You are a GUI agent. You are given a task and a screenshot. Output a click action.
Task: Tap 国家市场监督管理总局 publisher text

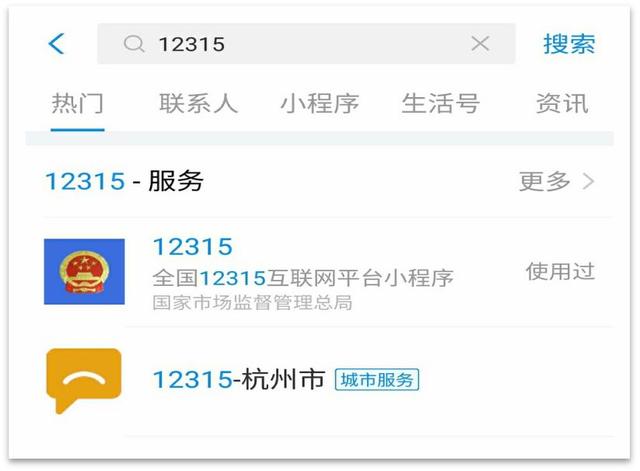pyautogui.click(x=252, y=303)
